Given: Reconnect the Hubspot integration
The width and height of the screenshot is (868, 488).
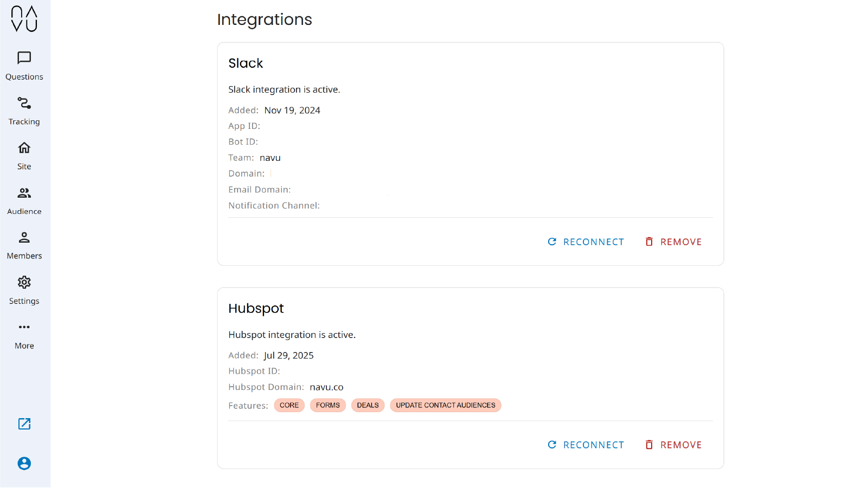Looking at the screenshot, I should (x=586, y=445).
